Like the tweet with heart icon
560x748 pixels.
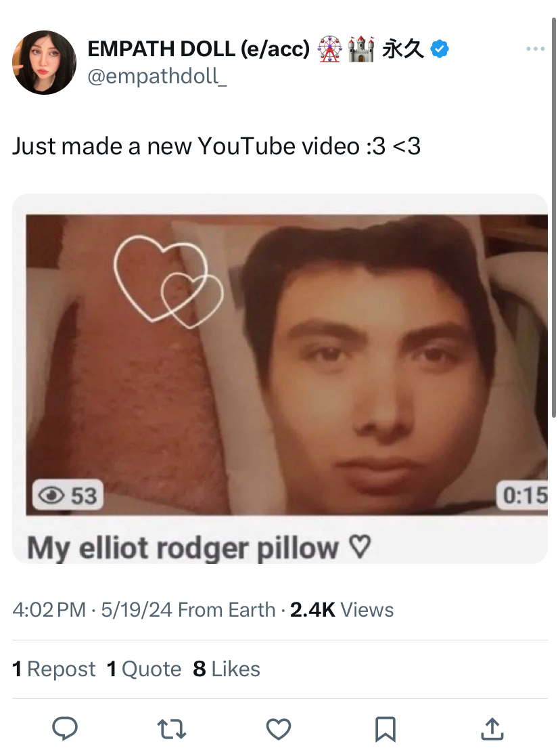279,729
